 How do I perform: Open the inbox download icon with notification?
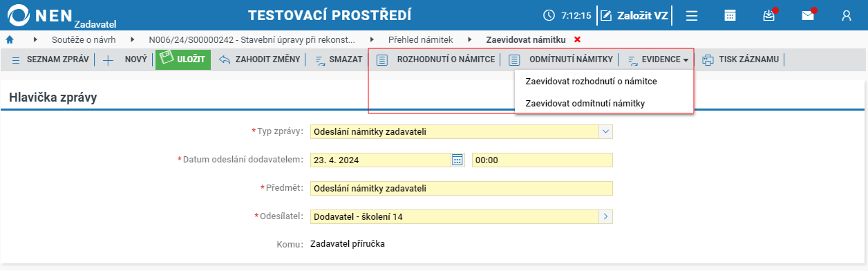(769, 15)
